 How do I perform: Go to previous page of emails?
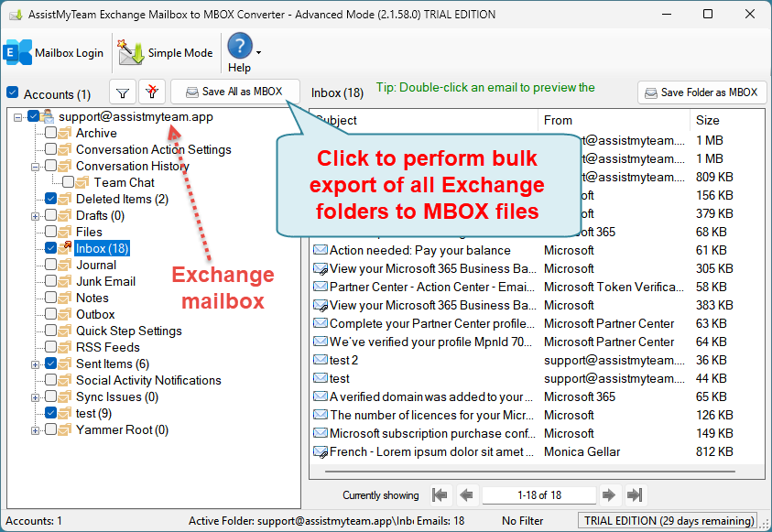tap(466, 495)
